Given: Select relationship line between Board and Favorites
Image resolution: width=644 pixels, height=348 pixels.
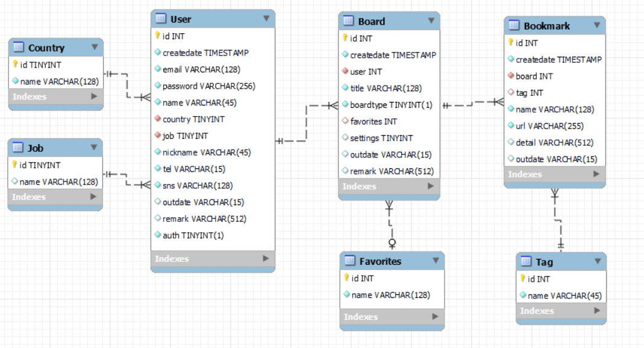Looking at the screenshot, I should tap(390, 224).
